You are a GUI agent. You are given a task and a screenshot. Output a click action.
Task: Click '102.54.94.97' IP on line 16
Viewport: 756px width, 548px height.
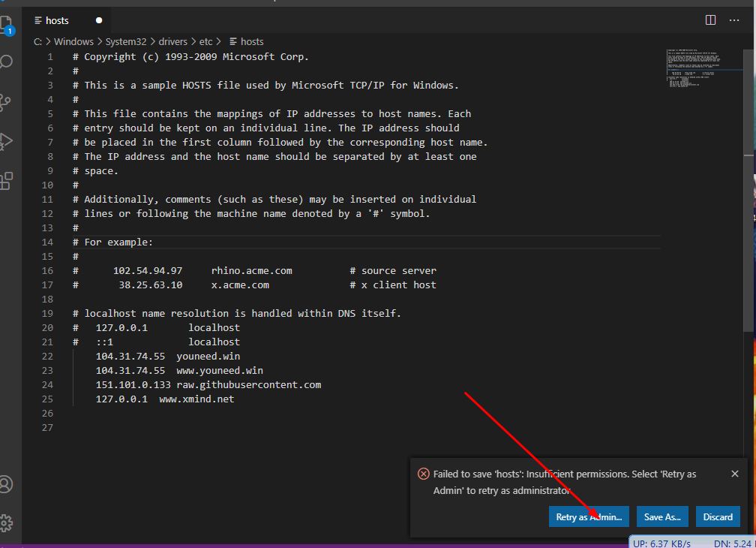(148, 271)
